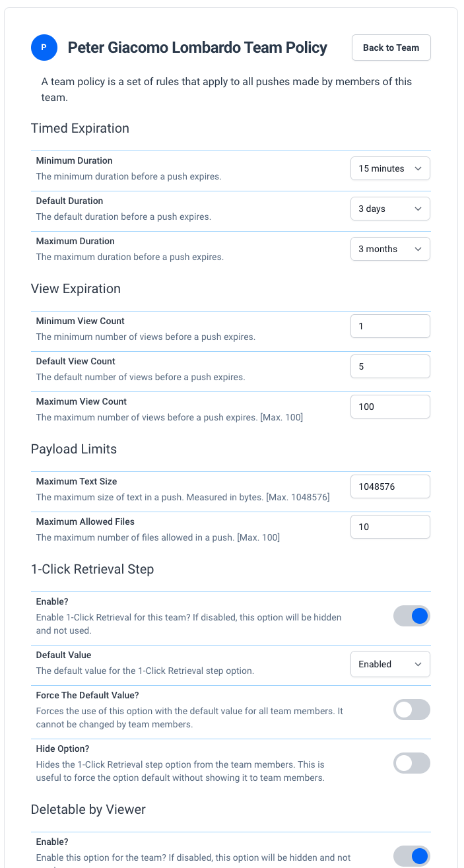Turn on the Hide Option toggle
Viewport: 464px width, 868px height.
click(412, 763)
